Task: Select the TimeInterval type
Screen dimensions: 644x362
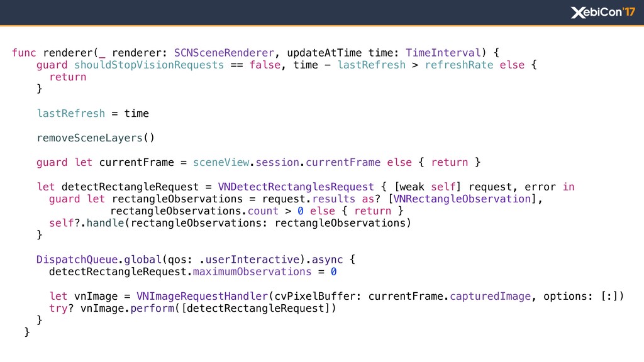Action: point(443,53)
